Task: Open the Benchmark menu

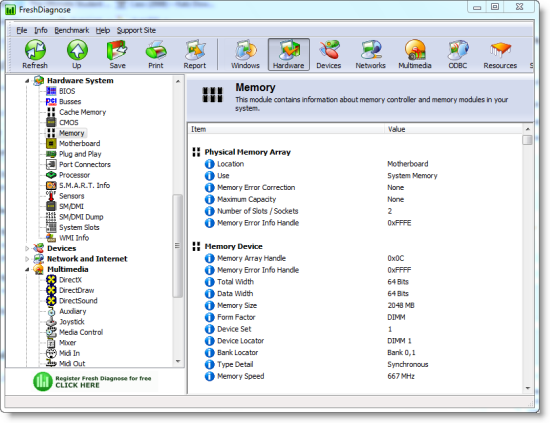Action: pyautogui.click(x=72, y=31)
